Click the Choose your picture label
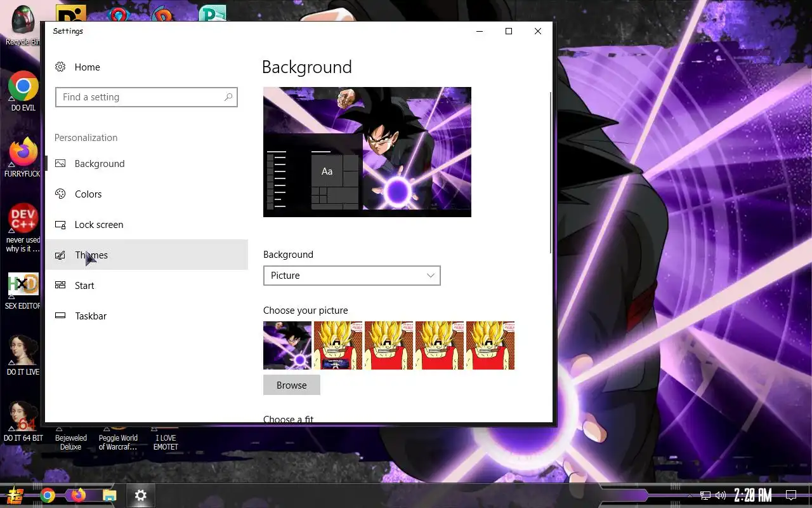812x508 pixels. pyautogui.click(x=306, y=311)
